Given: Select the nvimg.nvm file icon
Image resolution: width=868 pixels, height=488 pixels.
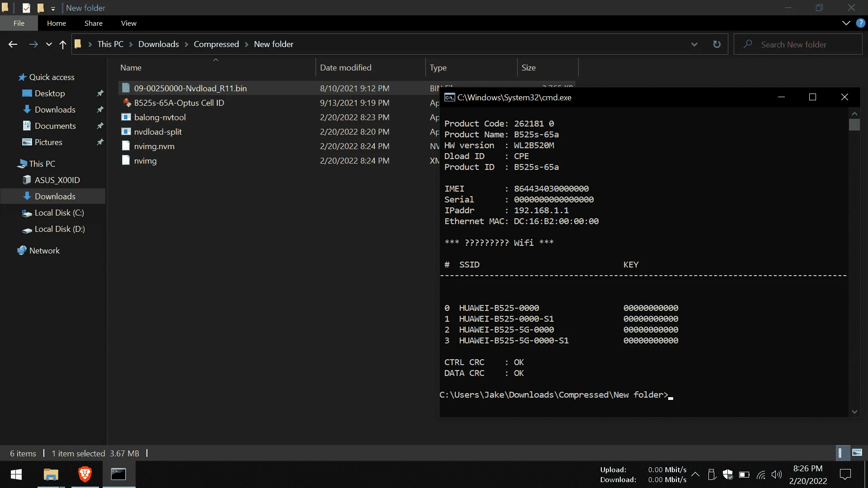Looking at the screenshot, I should pyautogui.click(x=126, y=146).
